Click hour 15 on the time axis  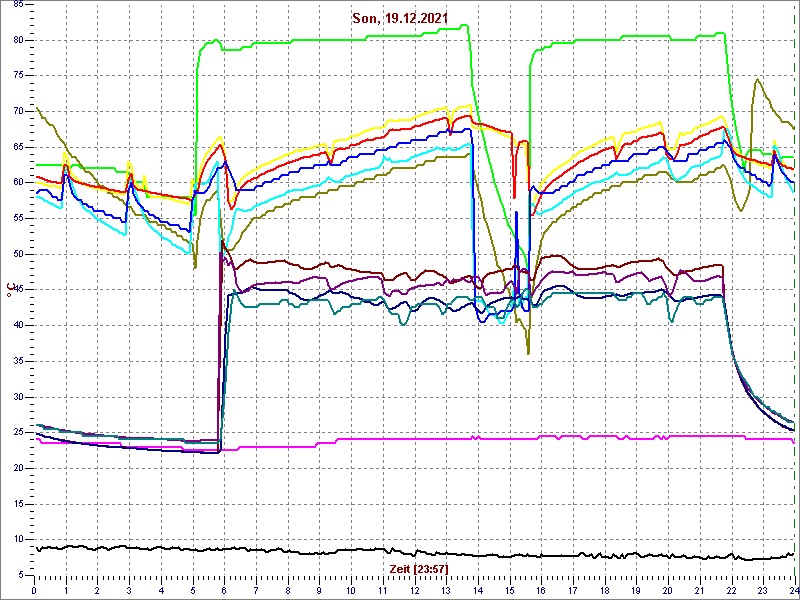click(509, 589)
